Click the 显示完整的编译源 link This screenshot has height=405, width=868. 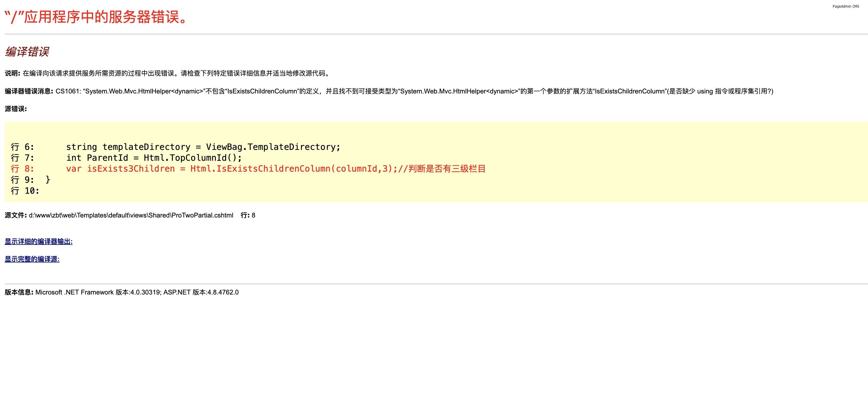32,259
